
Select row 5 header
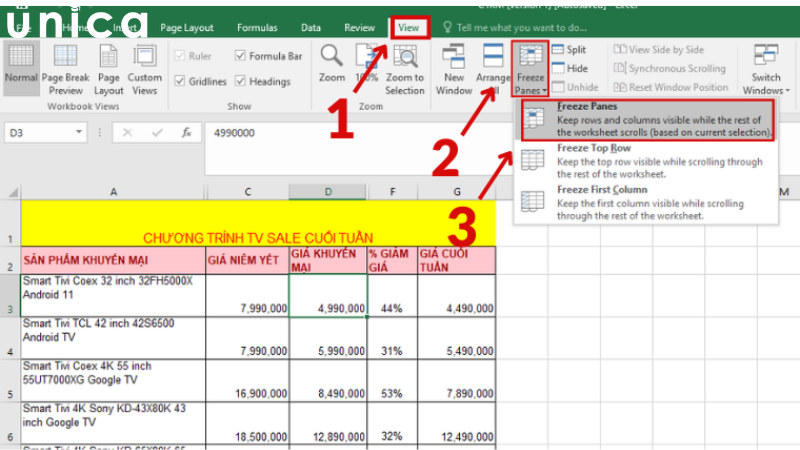click(10, 381)
